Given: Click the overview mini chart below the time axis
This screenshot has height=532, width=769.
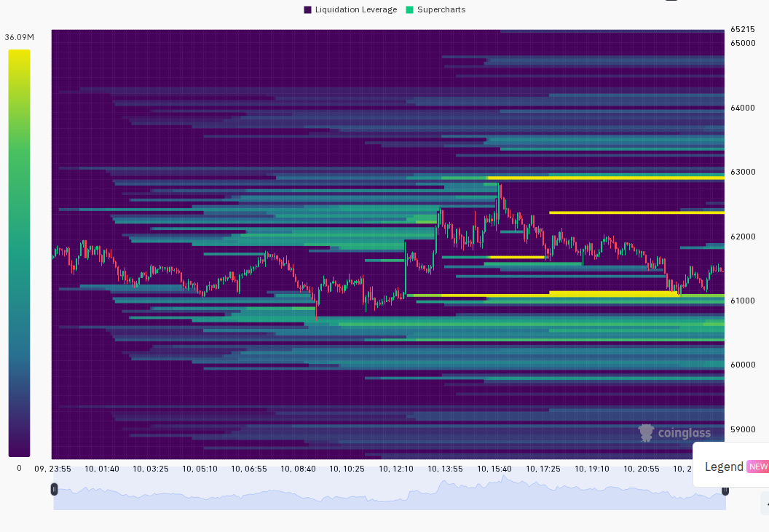Looking at the screenshot, I should tap(390, 492).
